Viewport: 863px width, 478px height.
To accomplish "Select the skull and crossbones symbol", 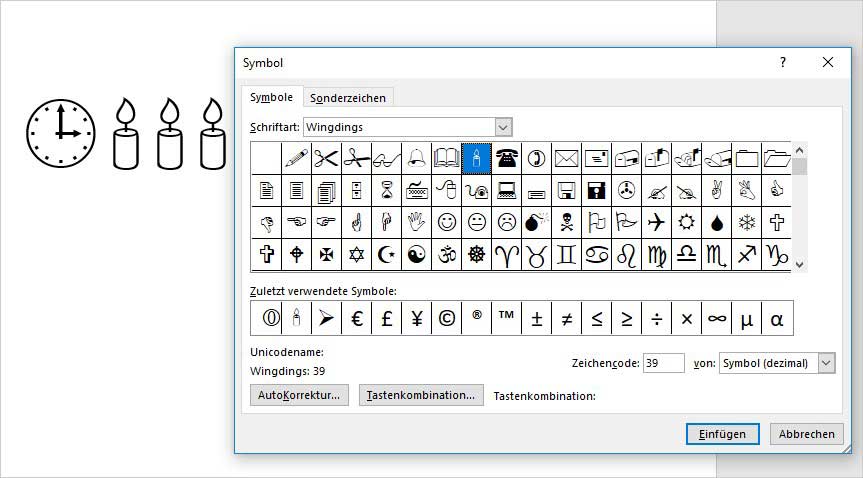I will click(x=567, y=222).
